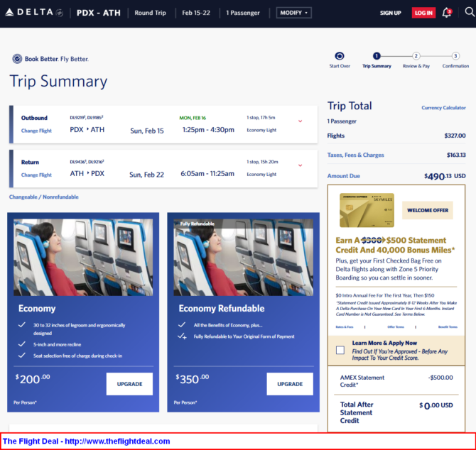Click UPGRADE on the Economy card
This screenshot has width=476, height=450.
129,384
